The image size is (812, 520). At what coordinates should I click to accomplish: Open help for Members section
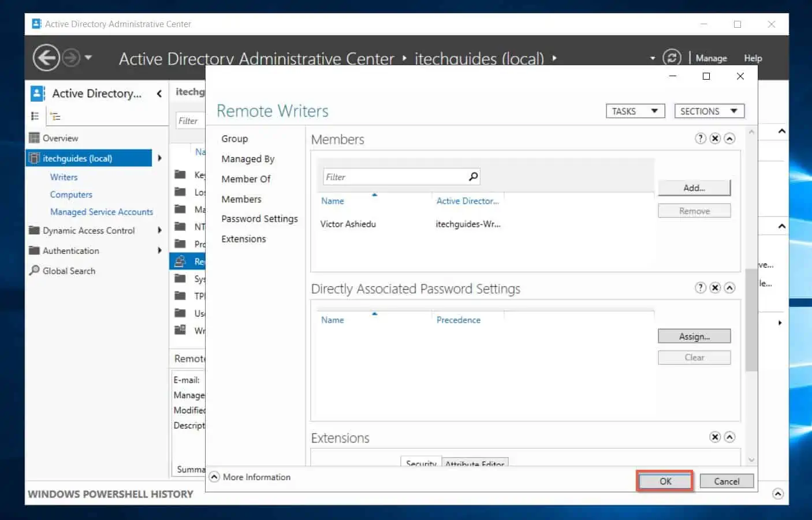pos(701,139)
